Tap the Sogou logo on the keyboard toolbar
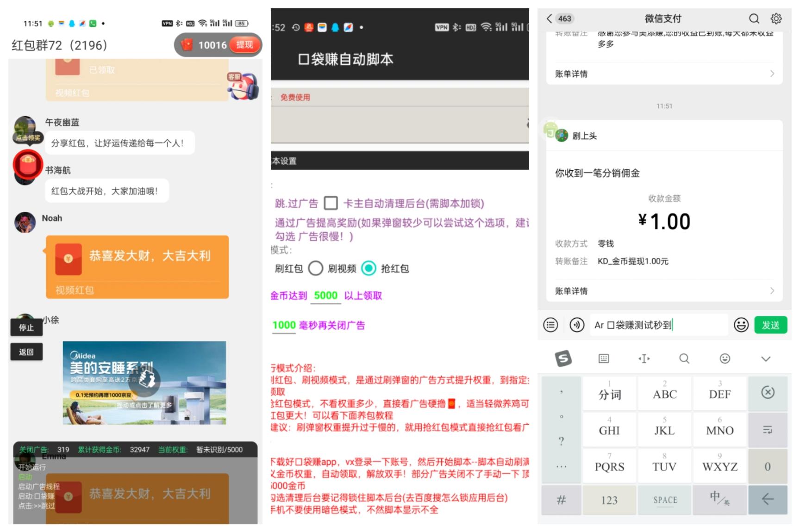The height and width of the screenshot is (532, 800). pos(563,358)
